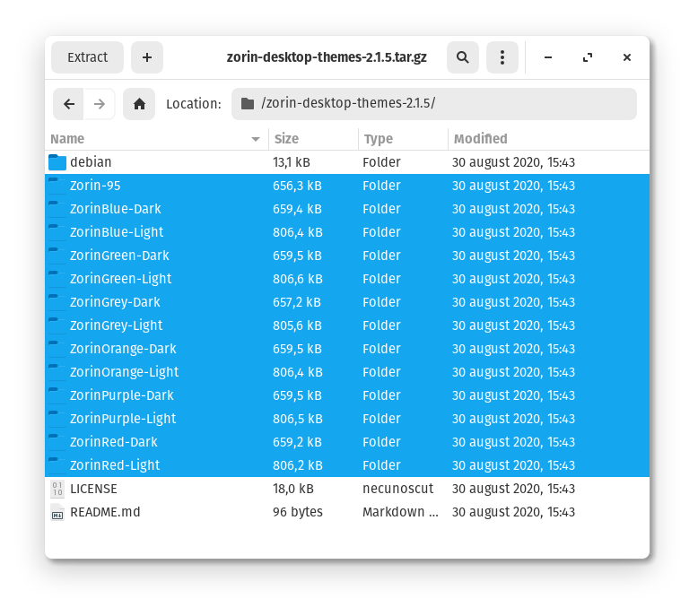This screenshot has width=698, height=616.
Task: Select the debian folder name
Action: click(91, 162)
